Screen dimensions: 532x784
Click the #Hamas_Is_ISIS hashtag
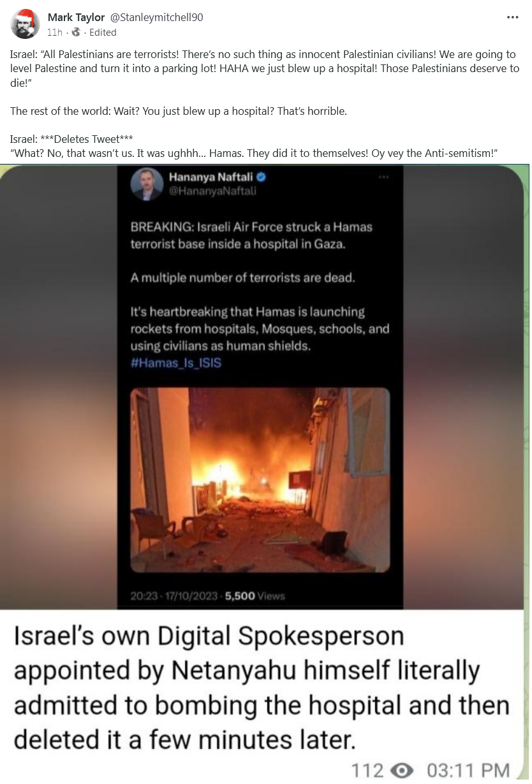coord(176,363)
